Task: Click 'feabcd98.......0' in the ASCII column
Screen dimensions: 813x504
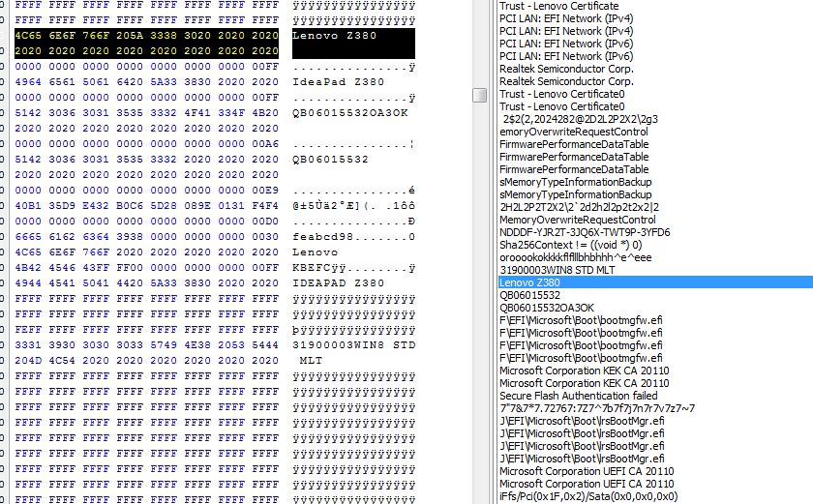Action: (x=353, y=236)
